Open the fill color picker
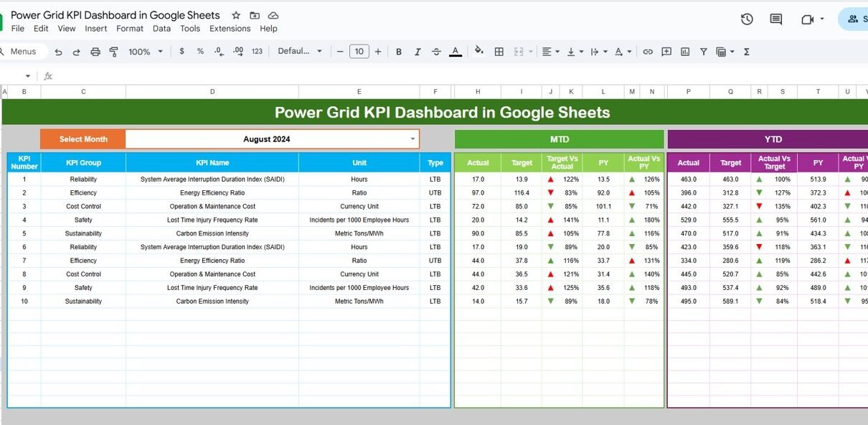 pos(479,51)
